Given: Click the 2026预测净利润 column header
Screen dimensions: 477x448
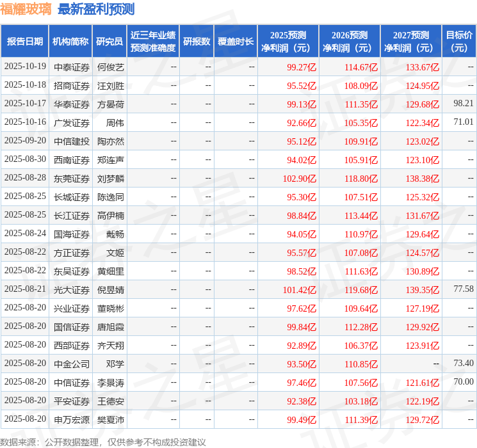Looking at the screenshot, I should pos(350,41).
